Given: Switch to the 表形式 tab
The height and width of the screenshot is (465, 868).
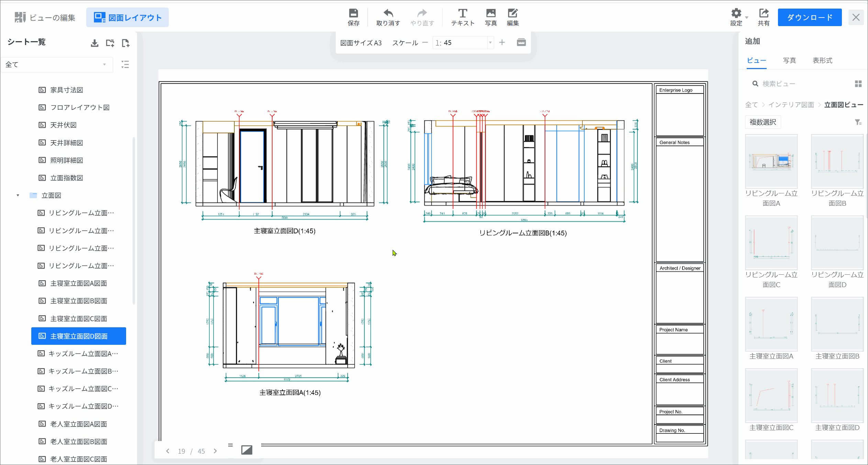Looking at the screenshot, I should coord(822,60).
